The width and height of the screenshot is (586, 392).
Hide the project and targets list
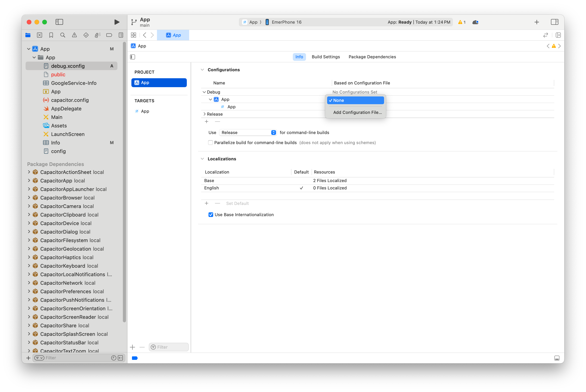tap(133, 57)
